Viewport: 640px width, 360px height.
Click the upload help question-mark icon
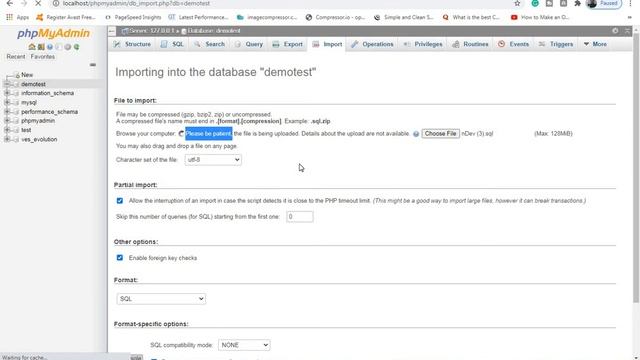coord(416,134)
